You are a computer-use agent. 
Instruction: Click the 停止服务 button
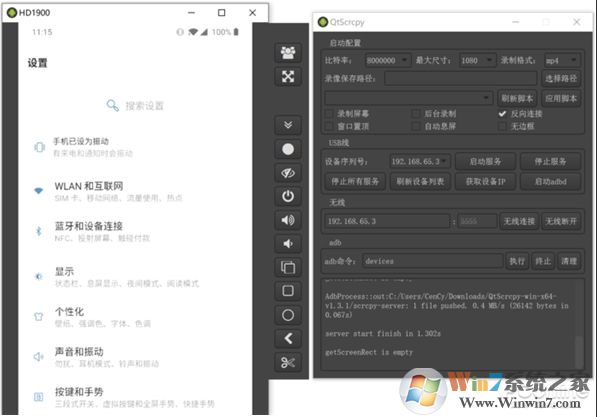551,161
